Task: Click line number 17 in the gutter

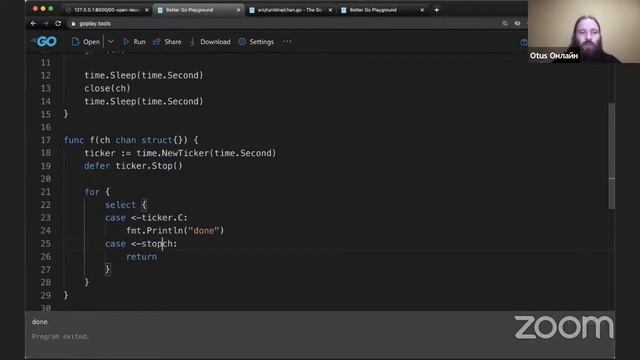Action: coord(46,140)
